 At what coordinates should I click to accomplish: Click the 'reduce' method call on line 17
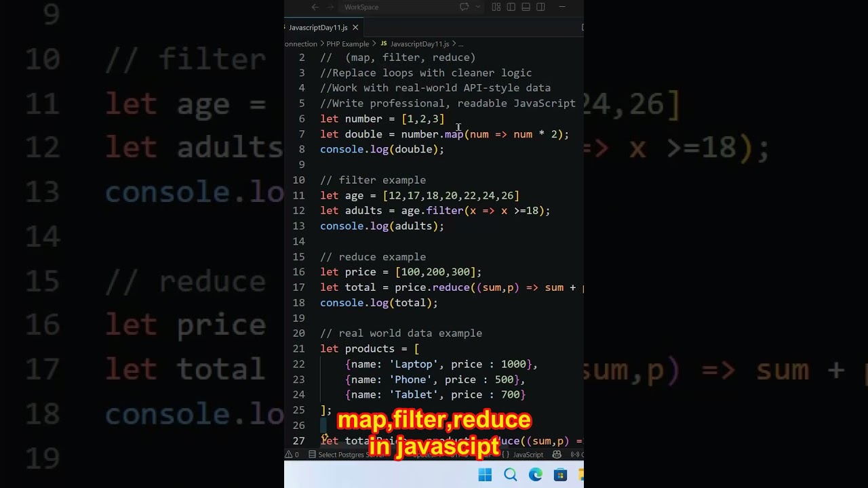click(451, 287)
